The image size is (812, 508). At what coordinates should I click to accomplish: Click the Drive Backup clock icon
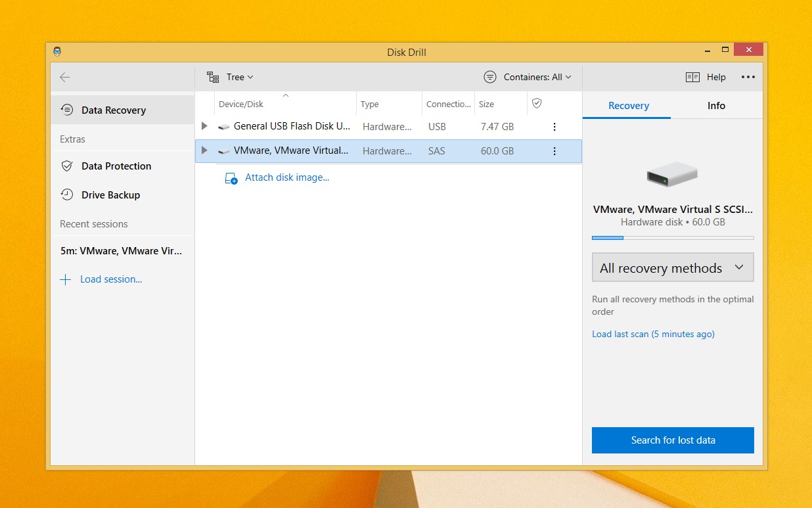tap(67, 195)
